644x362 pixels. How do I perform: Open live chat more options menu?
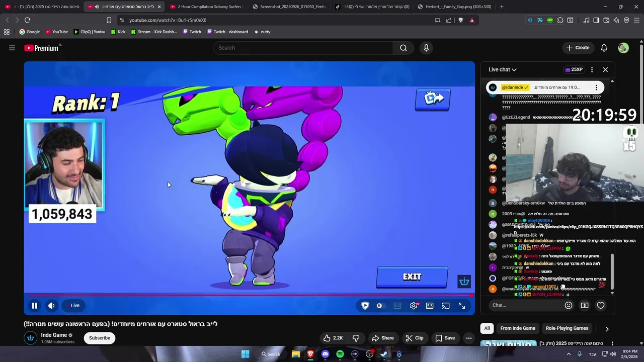[x=592, y=69]
